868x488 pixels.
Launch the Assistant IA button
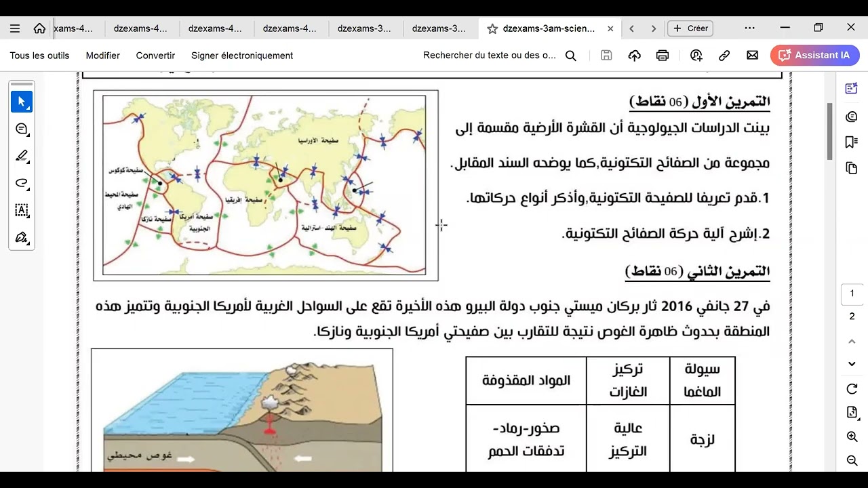coord(815,56)
